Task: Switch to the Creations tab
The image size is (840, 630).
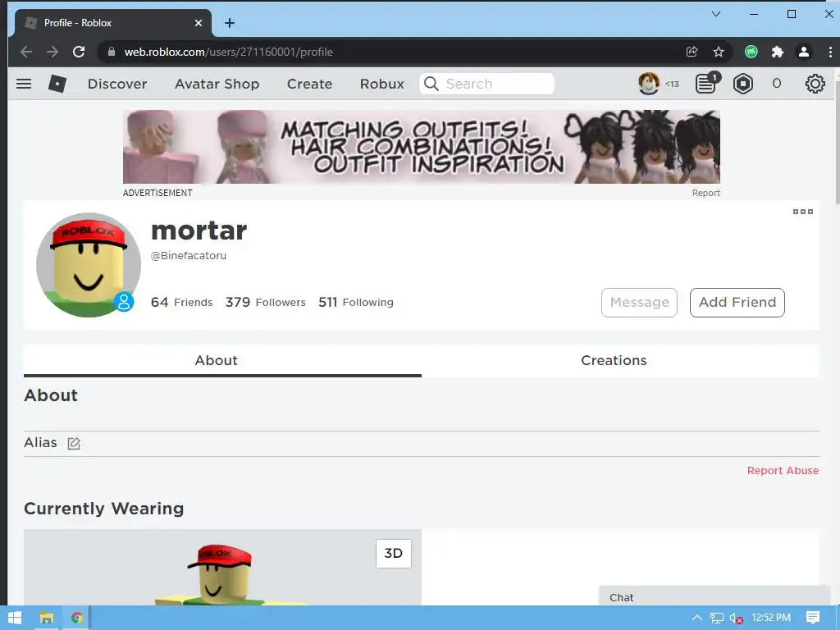Action: click(614, 361)
